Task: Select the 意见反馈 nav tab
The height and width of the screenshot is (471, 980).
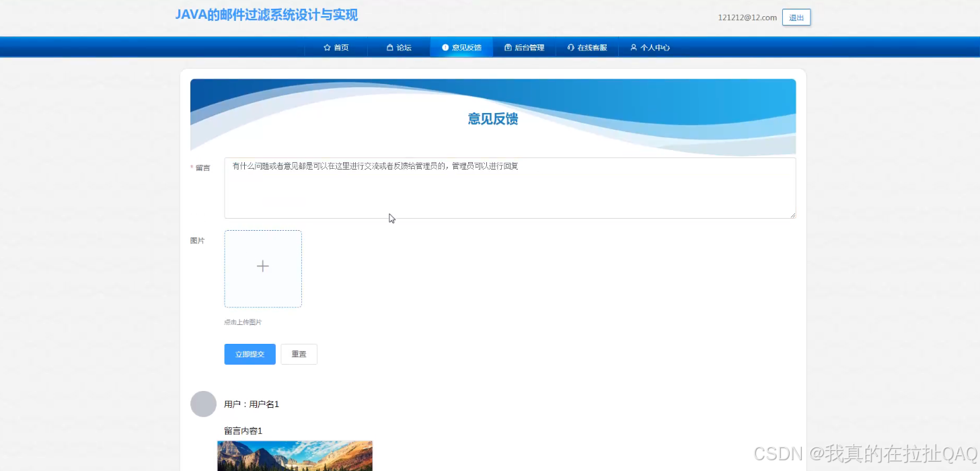Action: pyautogui.click(x=461, y=48)
